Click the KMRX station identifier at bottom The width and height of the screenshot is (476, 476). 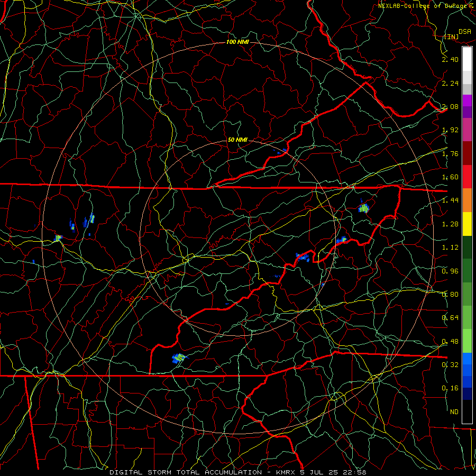coord(286,472)
